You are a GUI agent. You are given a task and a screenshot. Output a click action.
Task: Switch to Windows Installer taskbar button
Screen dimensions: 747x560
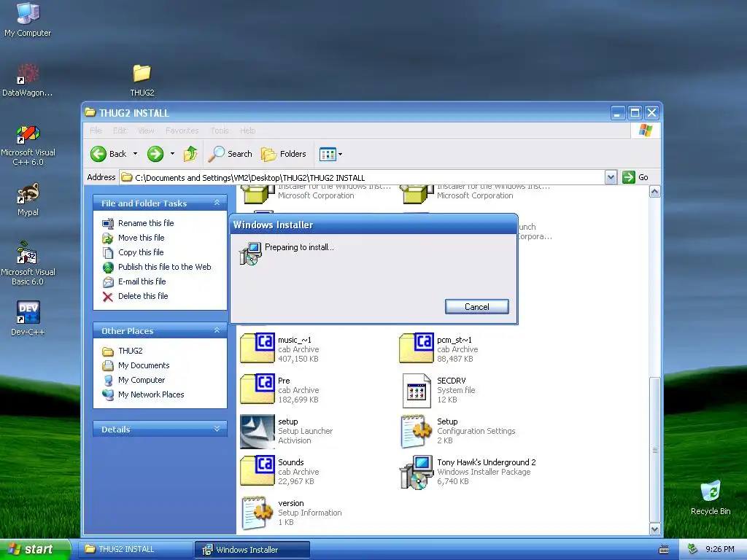[x=252, y=550]
